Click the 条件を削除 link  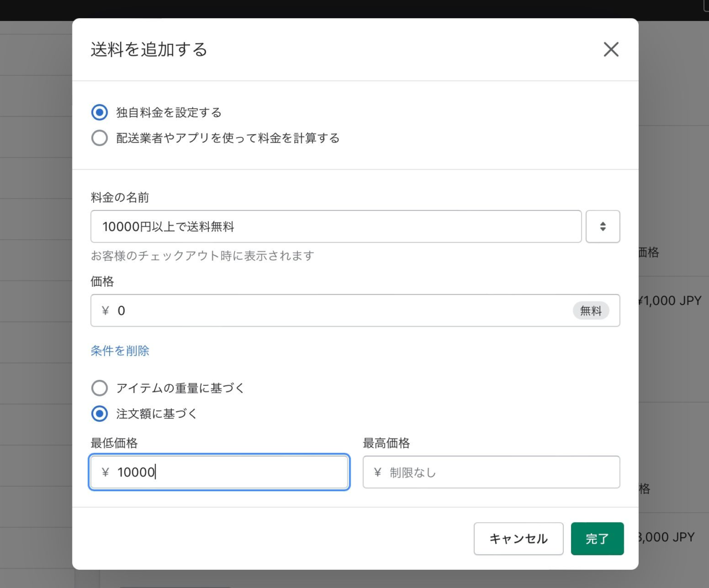120,350
